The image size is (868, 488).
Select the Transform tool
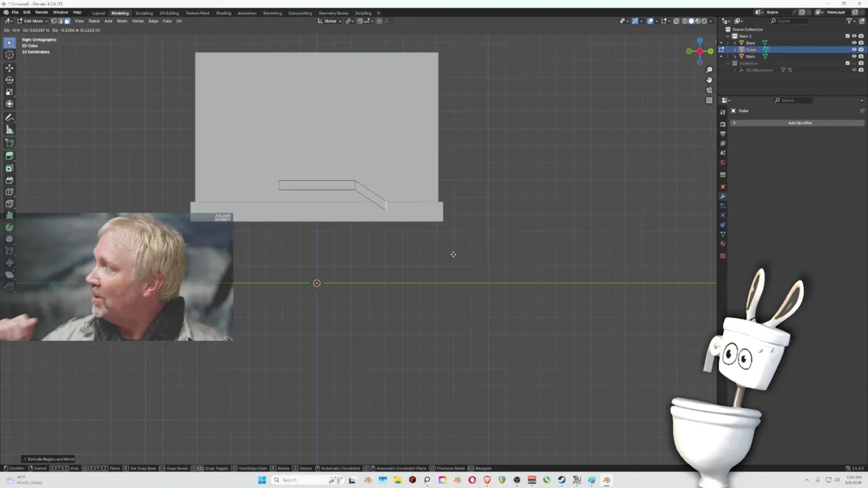(9, 104)
